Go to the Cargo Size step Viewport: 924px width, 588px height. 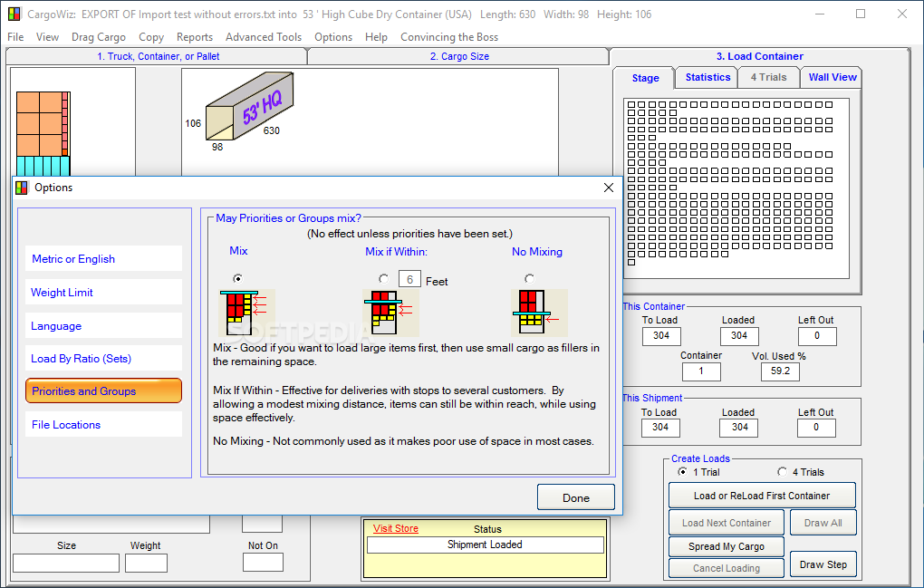click(x=459, y=56)
